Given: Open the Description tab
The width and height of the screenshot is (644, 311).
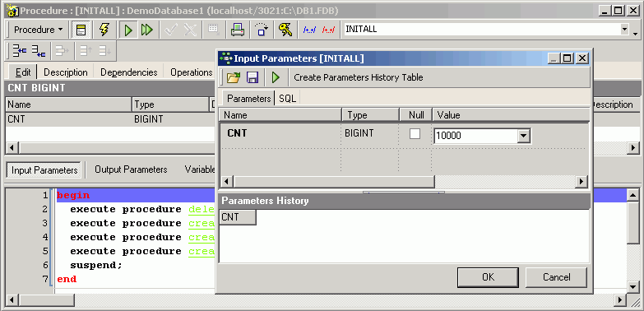Looking at the screenshot, I should (x=65, y=72).
